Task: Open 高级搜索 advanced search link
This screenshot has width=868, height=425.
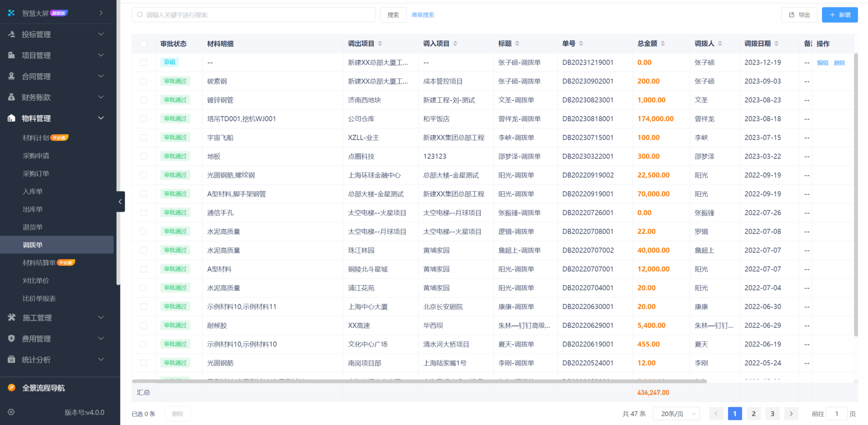Action: [423, 15]
